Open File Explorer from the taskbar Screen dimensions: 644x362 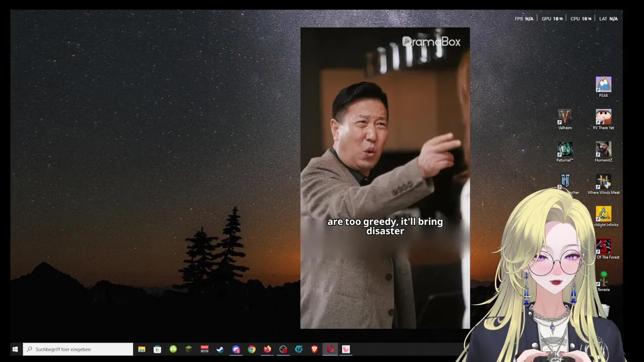coord(142,349)
